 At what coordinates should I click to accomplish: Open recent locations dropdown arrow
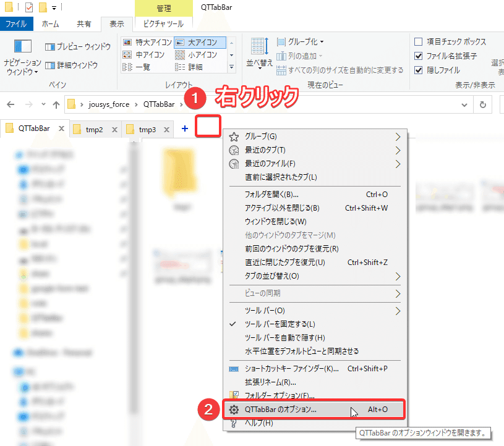tap(43, 104)
